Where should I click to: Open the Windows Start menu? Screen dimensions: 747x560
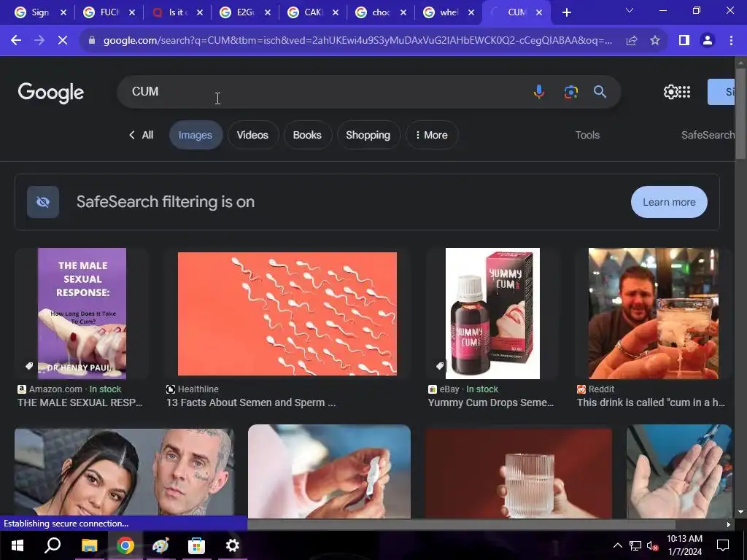[x=18, y=545]
